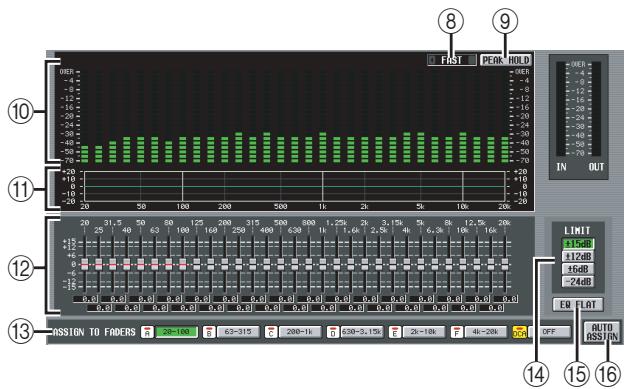626x389 pixels.
Task: Click the EQ FLAT button
Action: coord(578,305)
